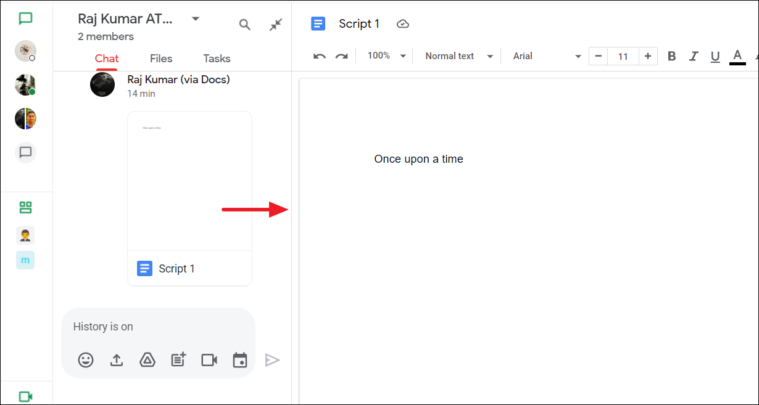
Task: Click the calendar invite icon
Action: 240,360
